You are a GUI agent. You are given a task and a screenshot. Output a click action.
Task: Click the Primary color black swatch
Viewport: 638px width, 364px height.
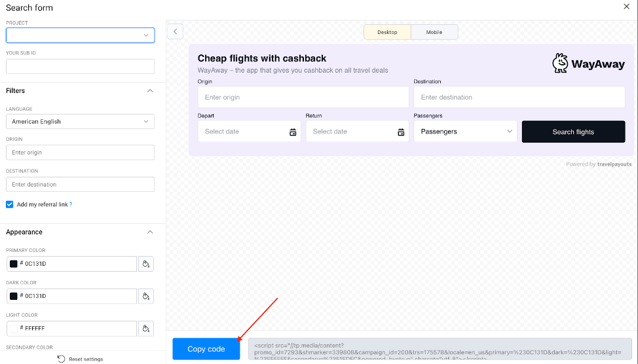coord(14,264)
